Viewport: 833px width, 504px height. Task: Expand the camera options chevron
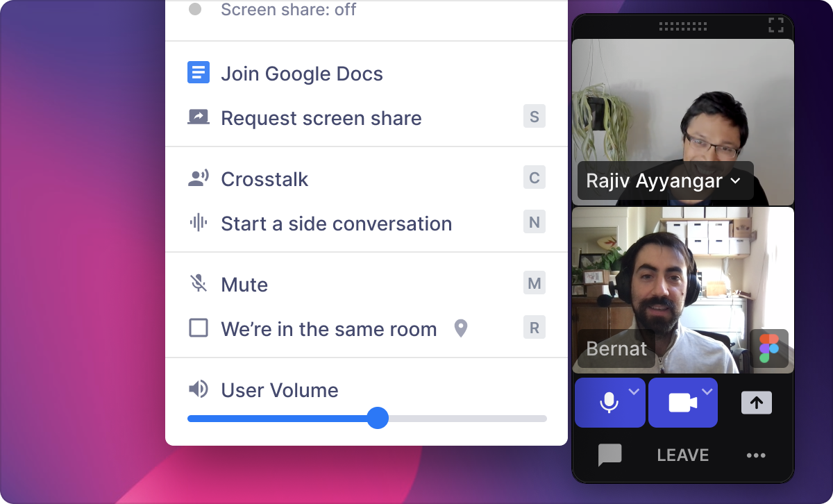pos(707,392)
